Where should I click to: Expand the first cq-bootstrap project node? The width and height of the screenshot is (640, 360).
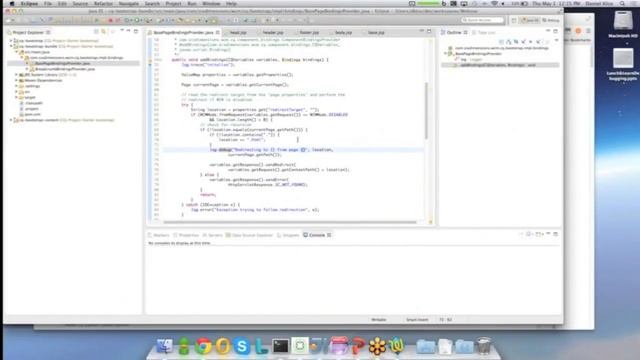pos(11,41)
